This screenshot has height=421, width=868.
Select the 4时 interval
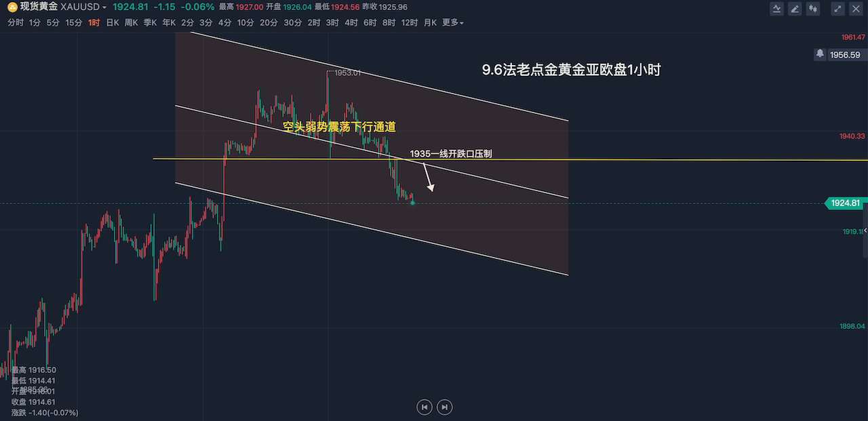click(351, 22)
